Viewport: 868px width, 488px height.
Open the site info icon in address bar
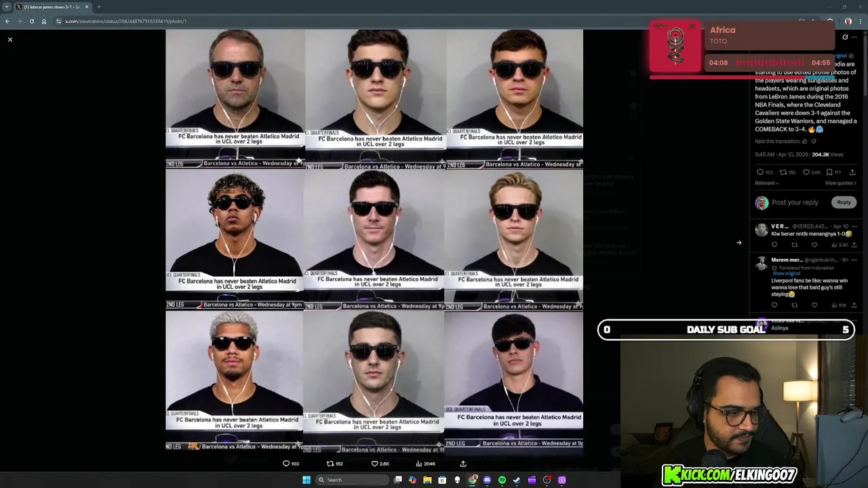click(58, 21)
